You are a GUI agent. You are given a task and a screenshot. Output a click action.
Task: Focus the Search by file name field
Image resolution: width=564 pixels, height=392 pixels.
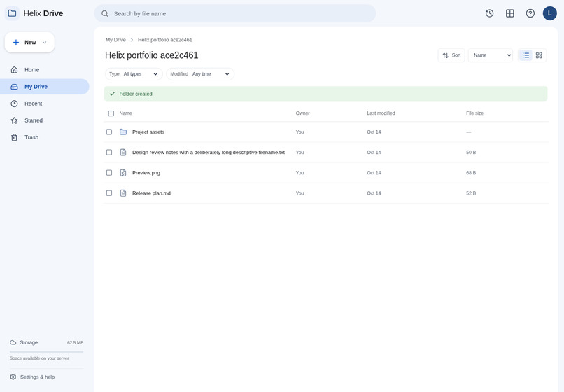[235, 14]
